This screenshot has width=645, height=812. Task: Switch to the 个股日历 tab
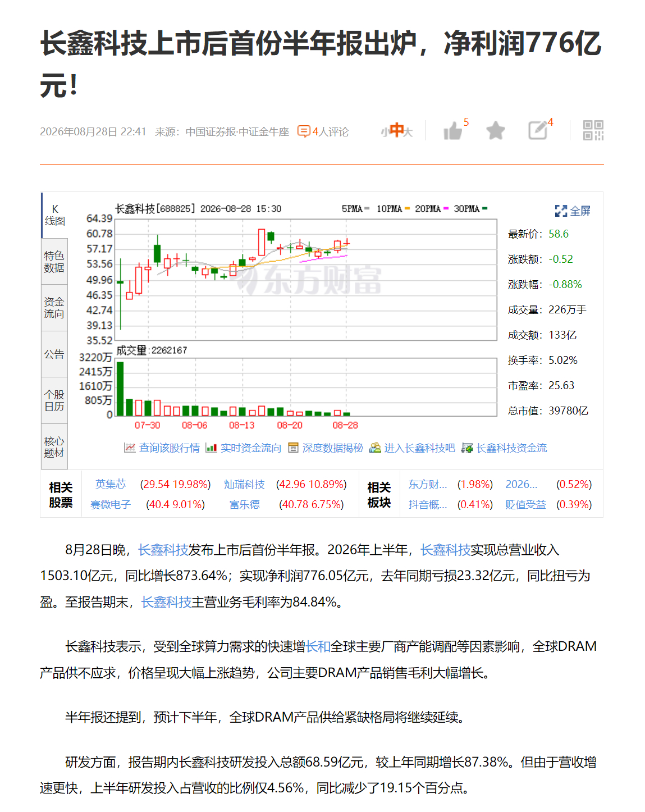point(54,400)
